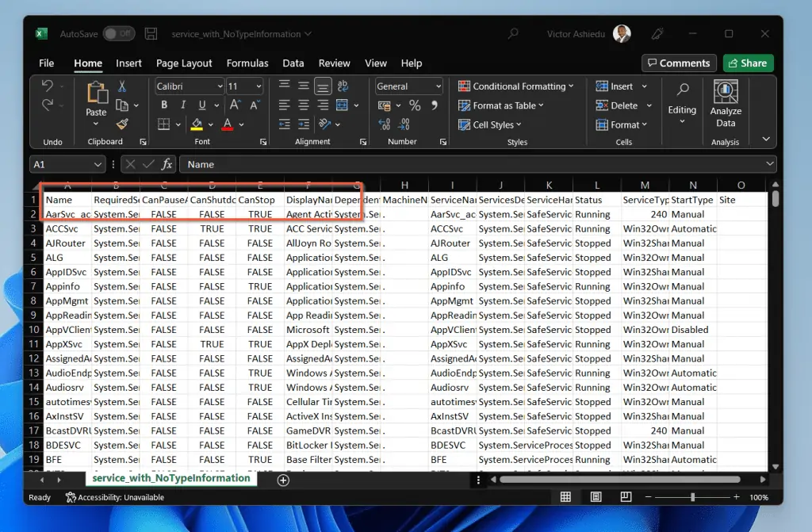Toggle the AutoSave switch
This screenshot has width=812, height=532.
(x=119, y=33)
